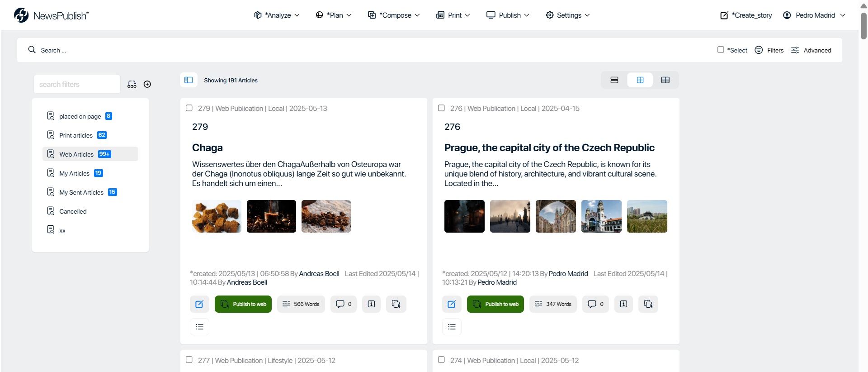
Task: Show info for article 279
Action: 371,304
